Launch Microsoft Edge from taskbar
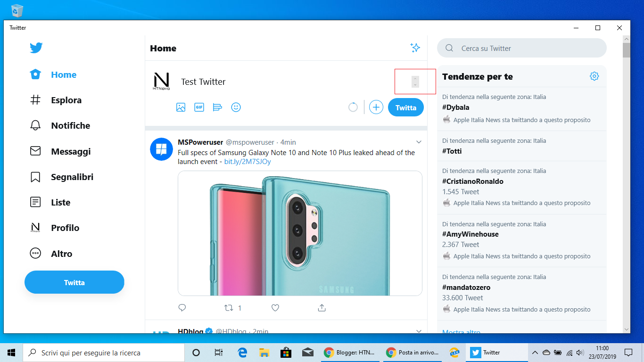The image size is (644, 362). (242, 353)
